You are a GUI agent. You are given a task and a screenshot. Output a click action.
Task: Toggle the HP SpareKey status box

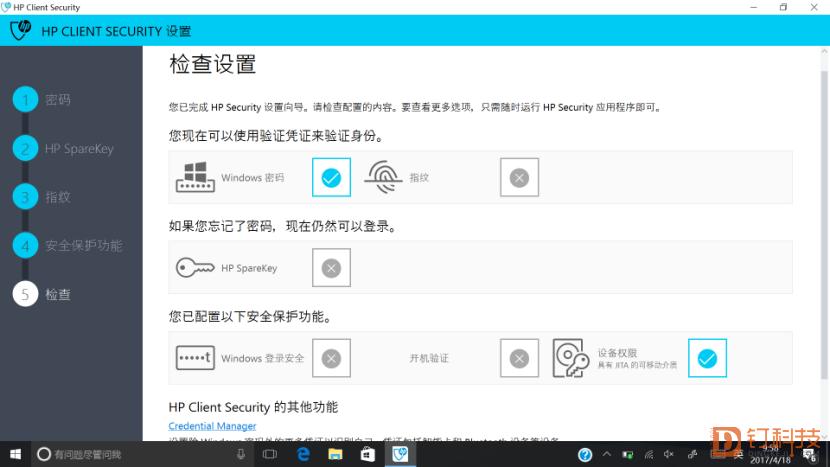coord(331,268)
